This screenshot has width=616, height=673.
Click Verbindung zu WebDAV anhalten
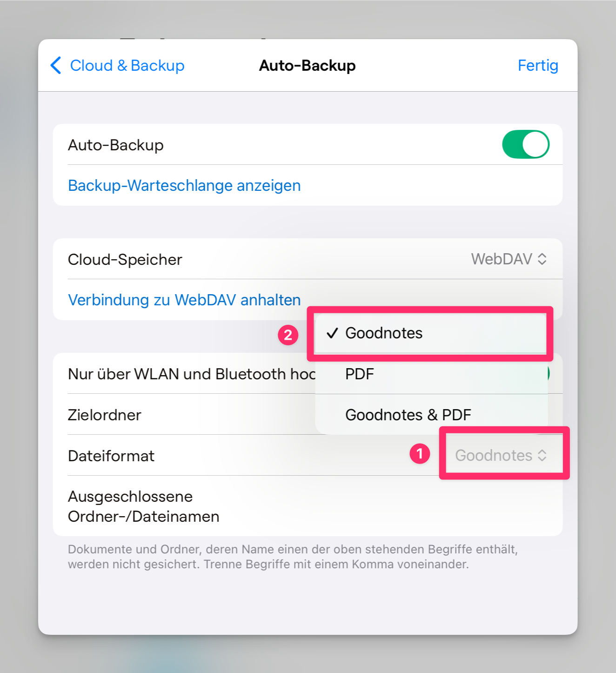(184, 300)
